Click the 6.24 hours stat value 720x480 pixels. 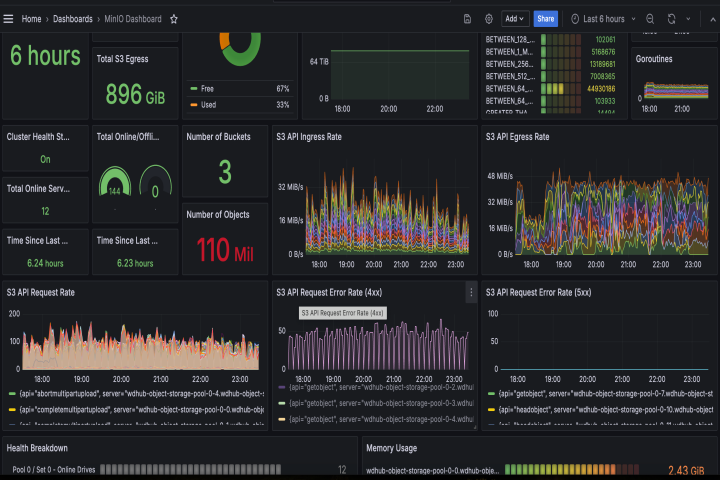(45, 263)
